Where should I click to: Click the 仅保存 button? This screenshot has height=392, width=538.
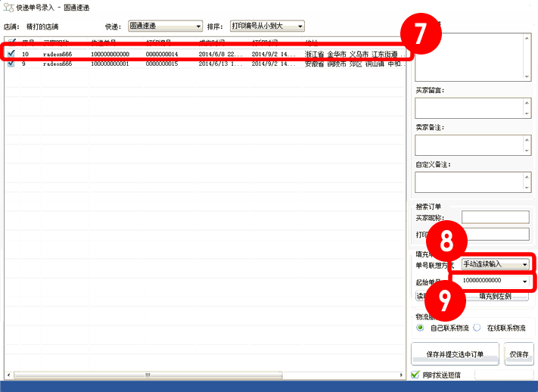click(x=518, y=354)
